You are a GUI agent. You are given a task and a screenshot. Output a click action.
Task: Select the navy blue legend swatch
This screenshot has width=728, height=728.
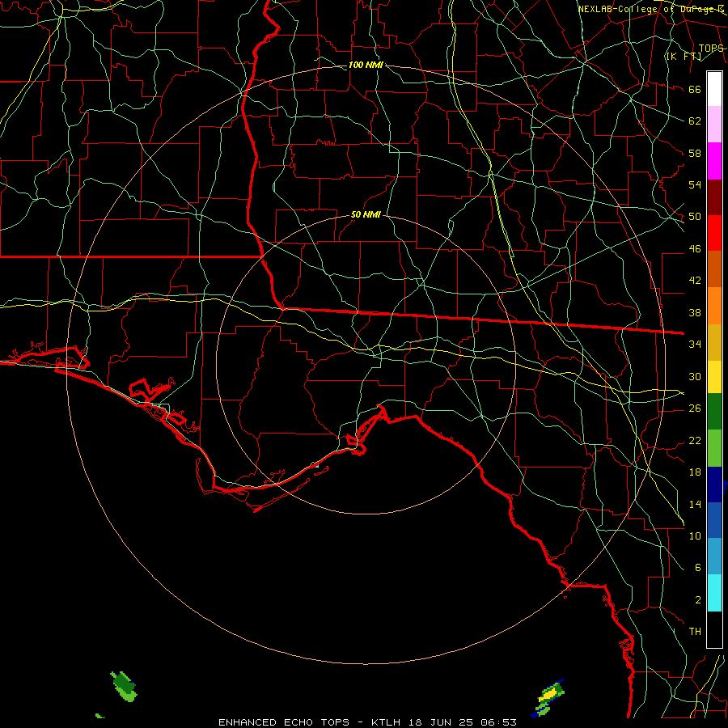(714, 485)
